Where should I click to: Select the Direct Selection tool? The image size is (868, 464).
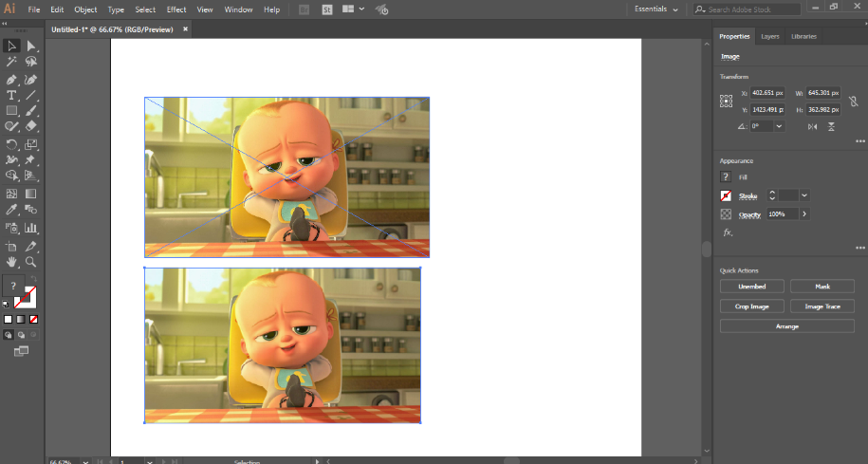click(x=31, y=46)
